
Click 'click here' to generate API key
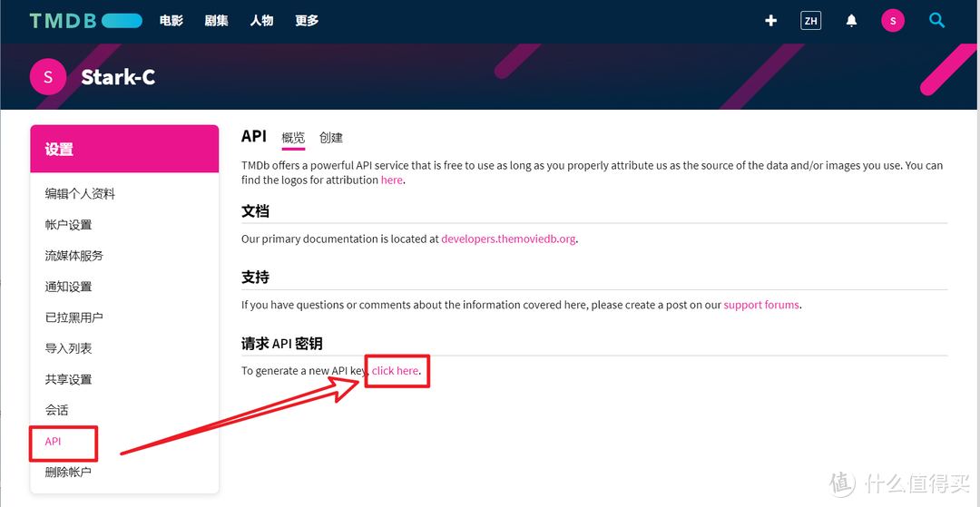point(395,370)
